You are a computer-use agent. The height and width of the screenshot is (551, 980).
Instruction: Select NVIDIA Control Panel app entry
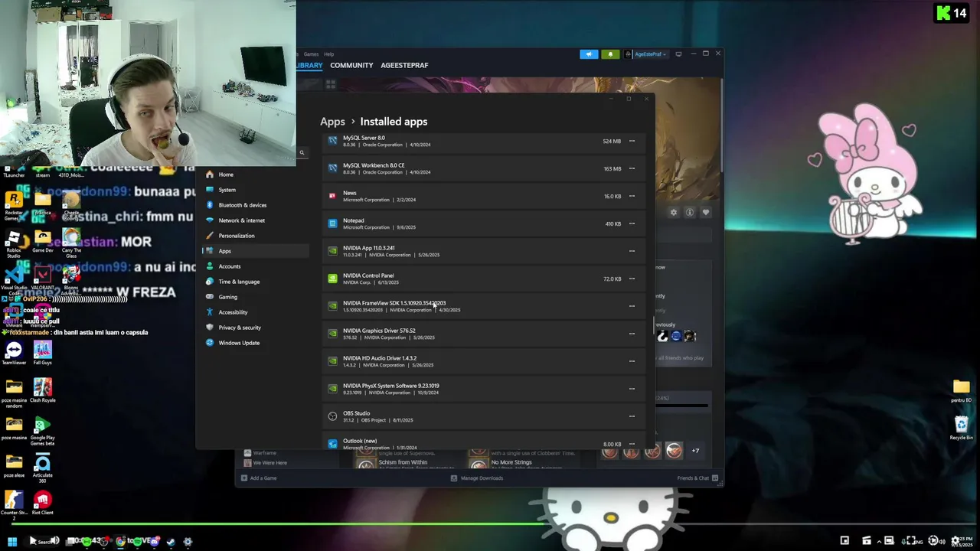coord(483,279)
